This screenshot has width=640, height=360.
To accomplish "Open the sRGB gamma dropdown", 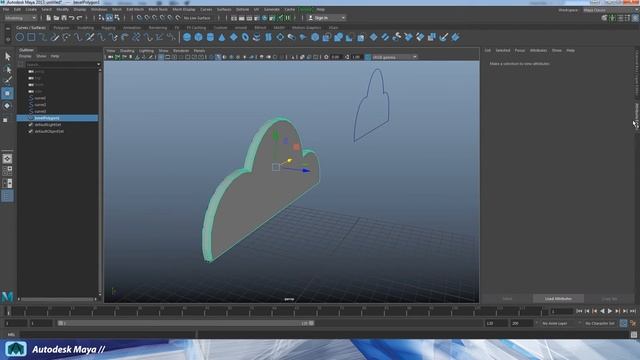I will tap(395, 57).
